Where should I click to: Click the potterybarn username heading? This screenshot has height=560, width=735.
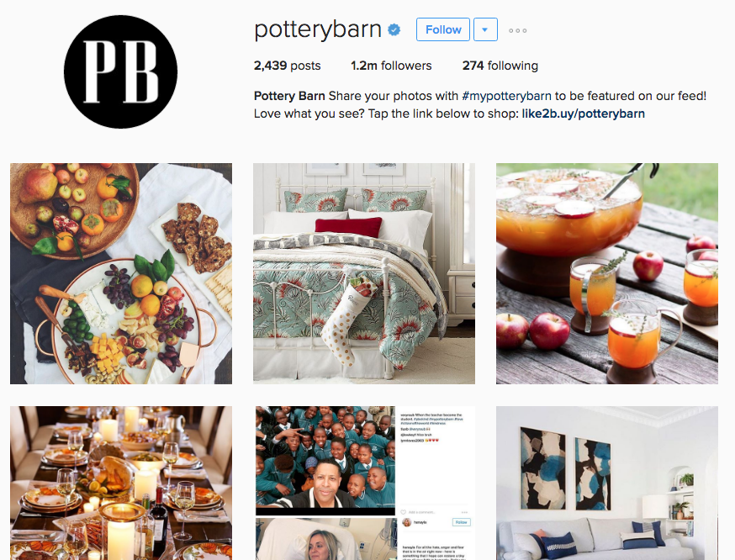tap(318, 29)
